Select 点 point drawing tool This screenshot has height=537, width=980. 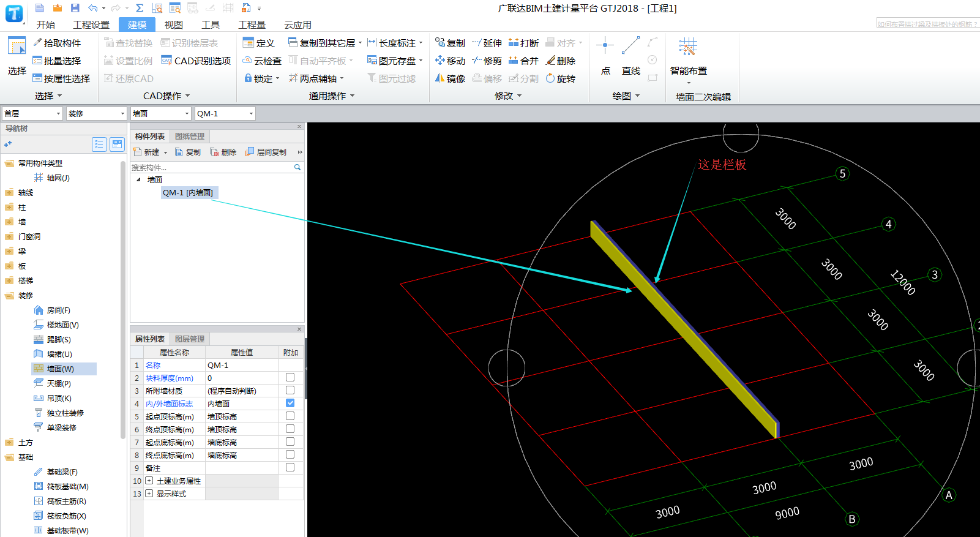pyautogui.click(x=605, y=55)
